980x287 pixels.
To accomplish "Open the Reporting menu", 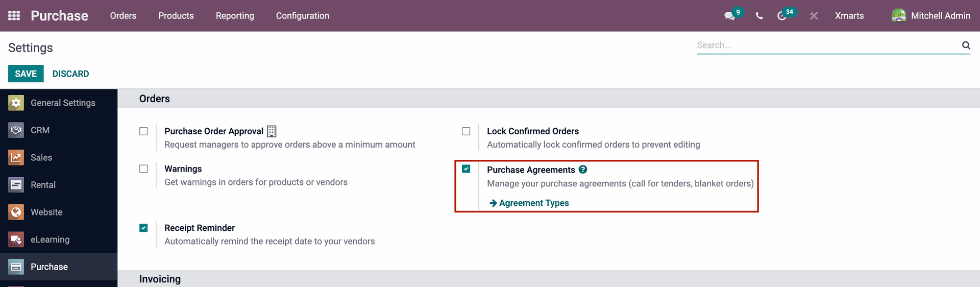I will (x=235, y=16).
